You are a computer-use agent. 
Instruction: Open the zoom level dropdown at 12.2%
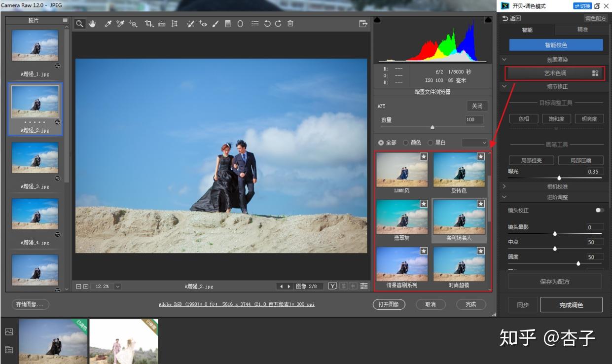[x=118, y=287]
